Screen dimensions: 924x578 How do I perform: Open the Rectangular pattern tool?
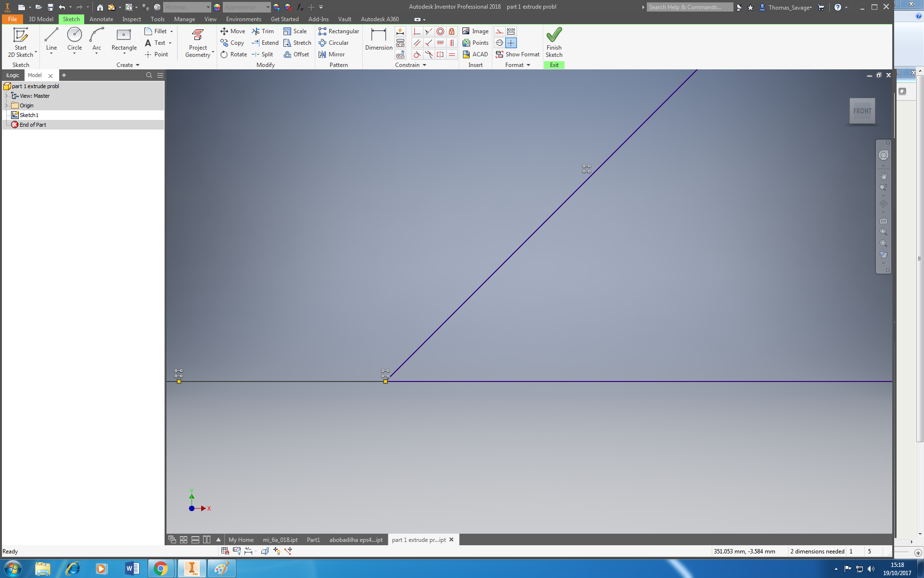pyautogui.click(x=339, y=31)
